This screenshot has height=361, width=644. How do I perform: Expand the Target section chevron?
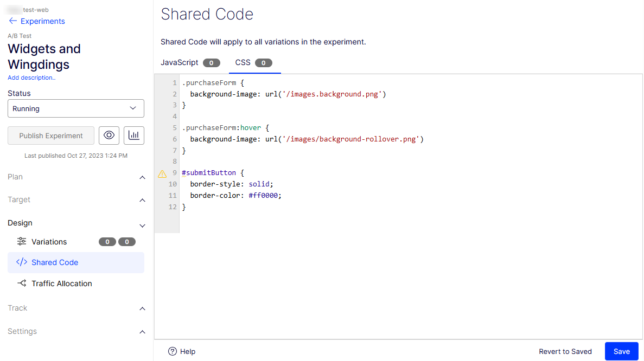click(142, 200)
